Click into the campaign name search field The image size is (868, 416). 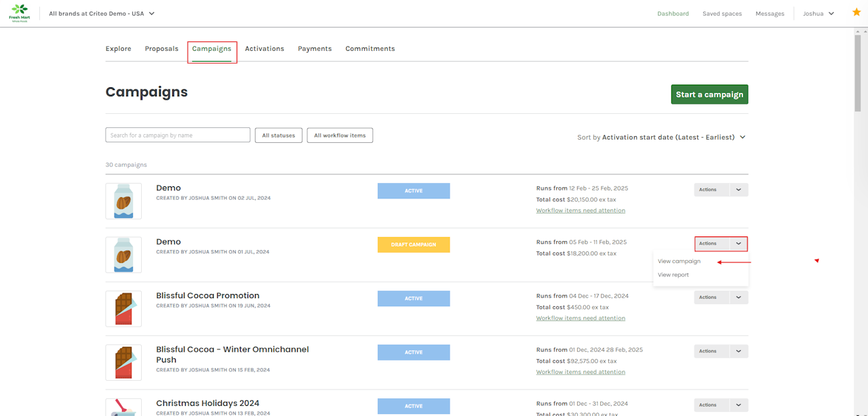coord(178,136)
